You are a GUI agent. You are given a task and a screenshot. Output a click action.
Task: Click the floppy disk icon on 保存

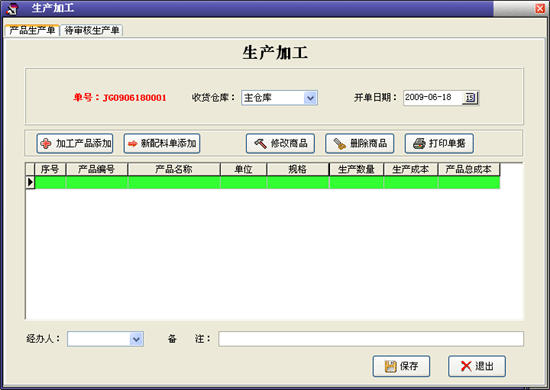(391, 367)
